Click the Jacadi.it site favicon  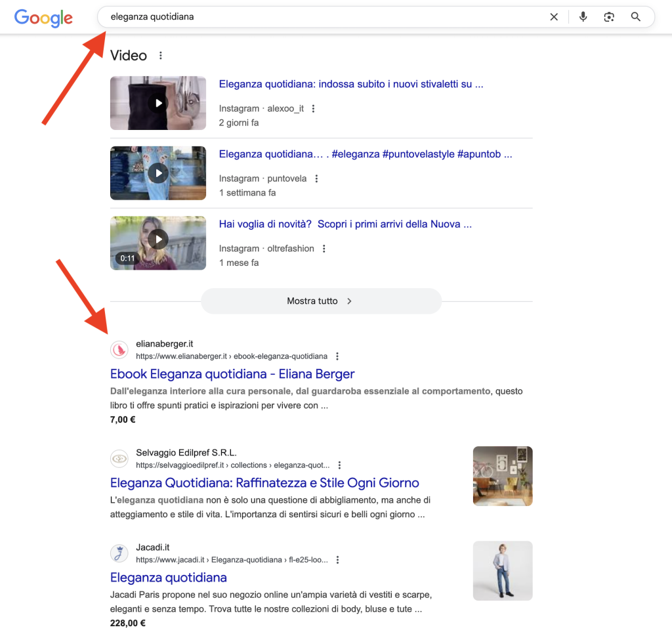119,553
